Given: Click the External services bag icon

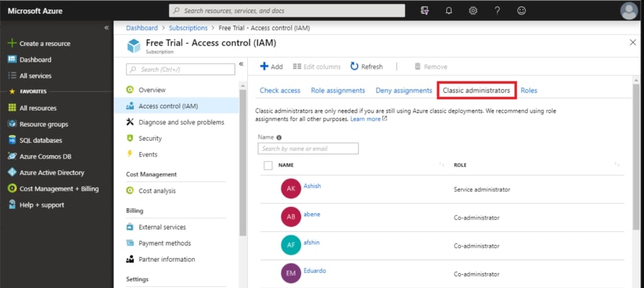Looking at the screenshot, I should click(x=130, y=227).
